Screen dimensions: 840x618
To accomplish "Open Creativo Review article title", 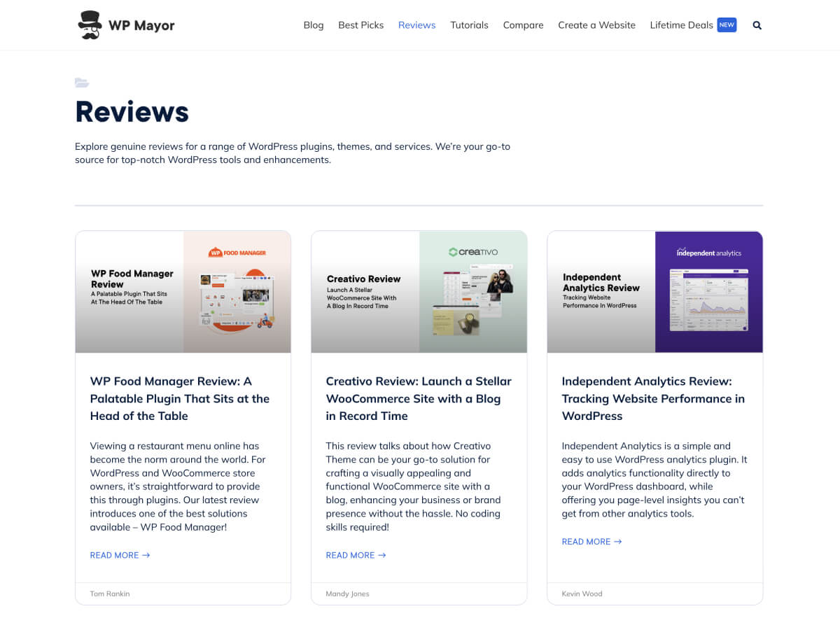I will pos(419,398).
